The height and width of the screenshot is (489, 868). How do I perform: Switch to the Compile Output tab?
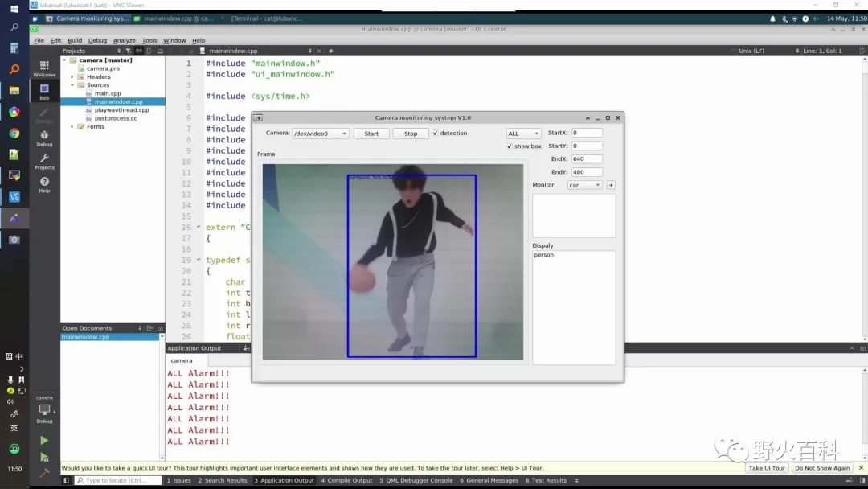pyautogui.click(x=346, y=480)
